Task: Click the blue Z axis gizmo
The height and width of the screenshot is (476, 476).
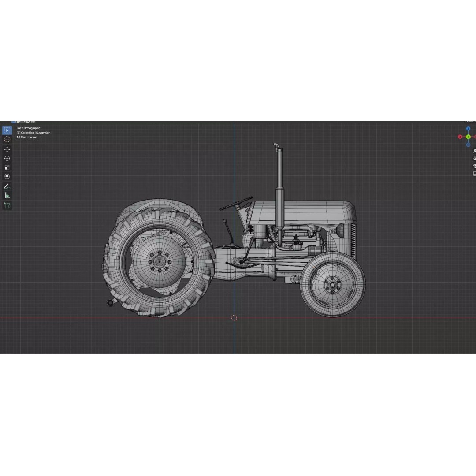Action: pos(469,129)
